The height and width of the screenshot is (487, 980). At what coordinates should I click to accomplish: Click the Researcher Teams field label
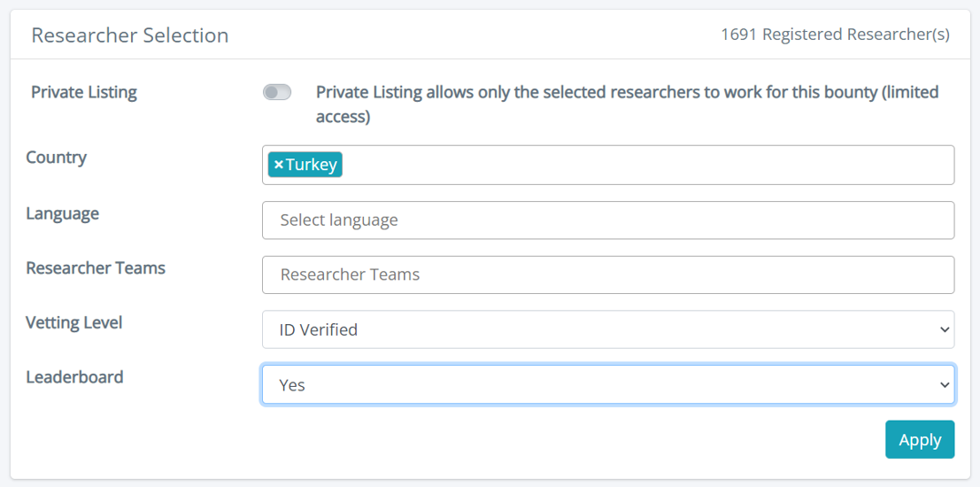(96, 267)
